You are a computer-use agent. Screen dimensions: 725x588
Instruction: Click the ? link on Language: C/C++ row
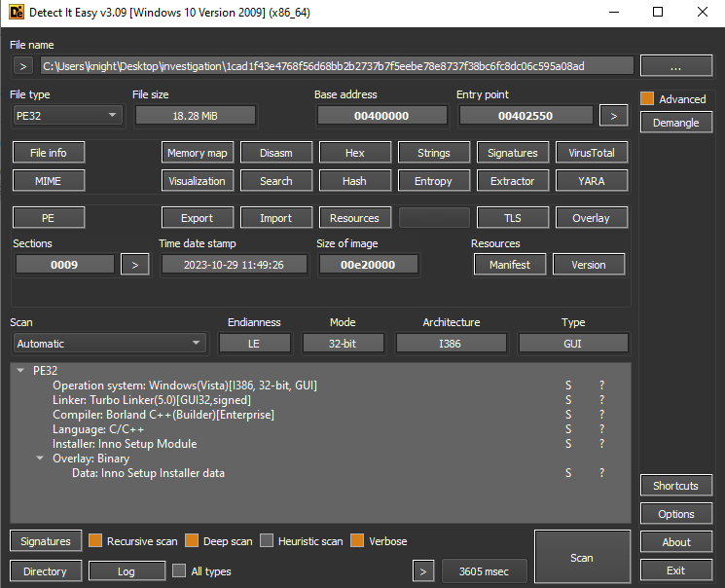pos(601,429)
